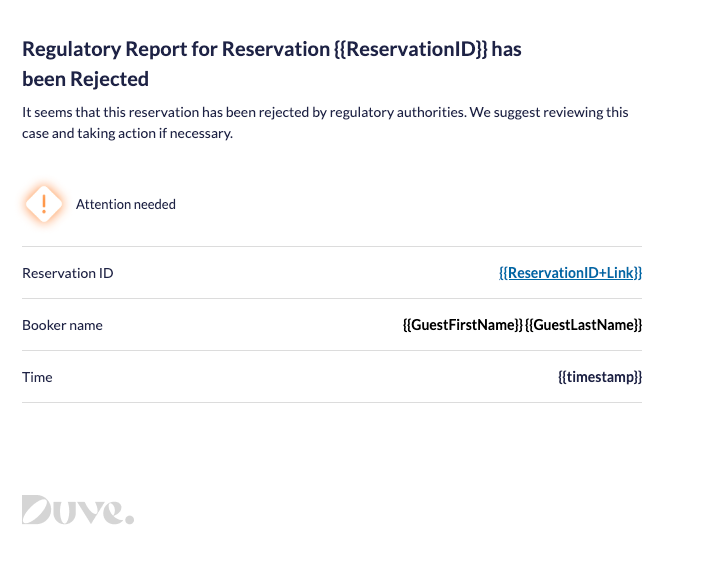
Task: Select the "Booker name" row label
Action: point(62,325)
